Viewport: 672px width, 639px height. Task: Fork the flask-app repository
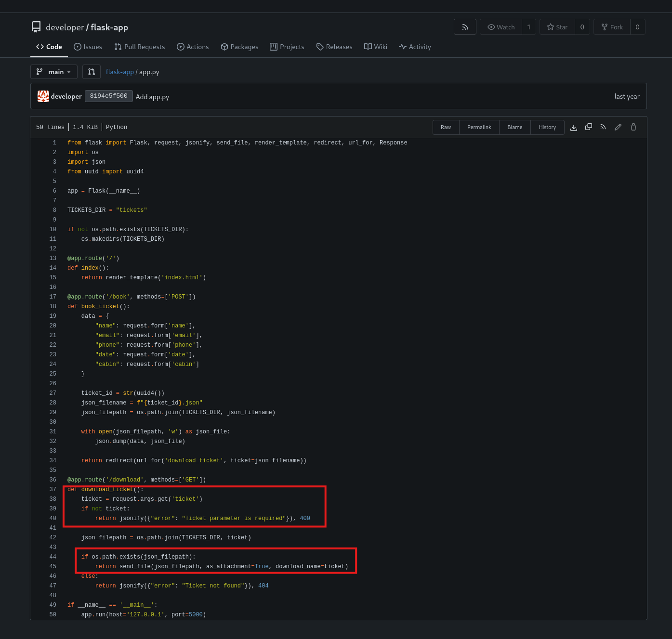[612, 27]
